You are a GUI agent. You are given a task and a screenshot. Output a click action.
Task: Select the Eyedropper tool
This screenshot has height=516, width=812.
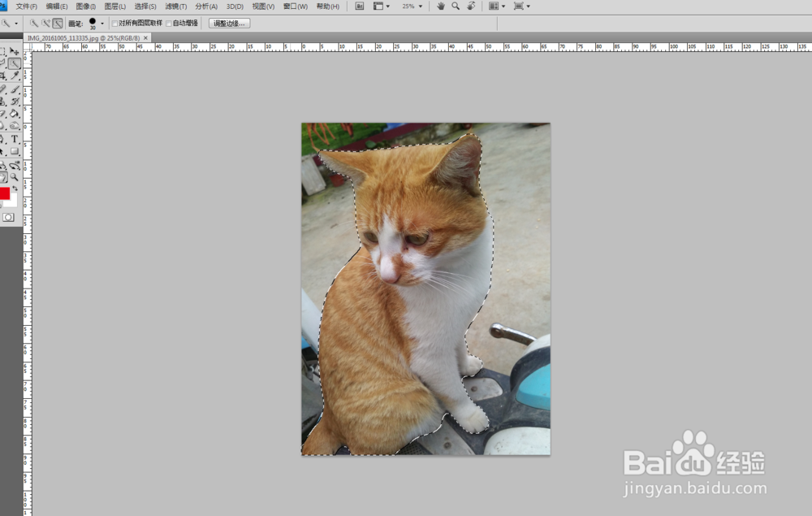pos(15,76)
